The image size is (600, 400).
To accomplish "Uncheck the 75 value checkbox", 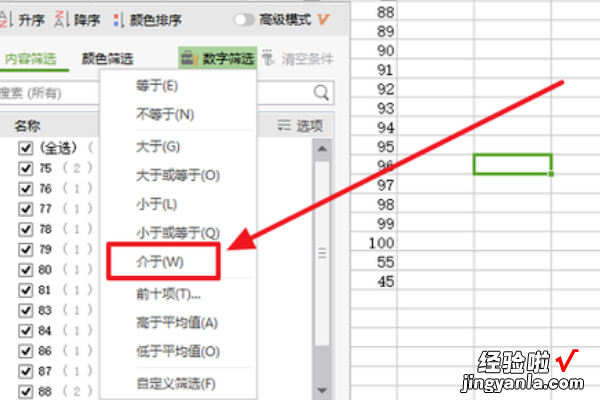I will point(26,168).
